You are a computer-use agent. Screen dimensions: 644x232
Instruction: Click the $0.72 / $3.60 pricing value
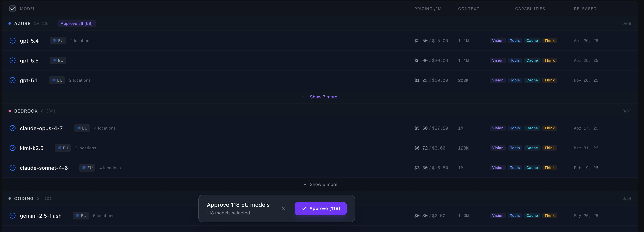pos(430,148)
